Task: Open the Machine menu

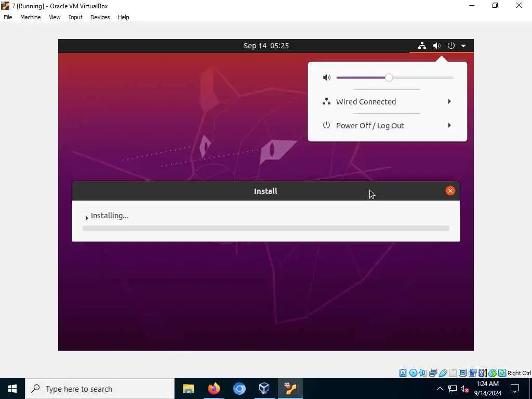Action: click(31, 17)
